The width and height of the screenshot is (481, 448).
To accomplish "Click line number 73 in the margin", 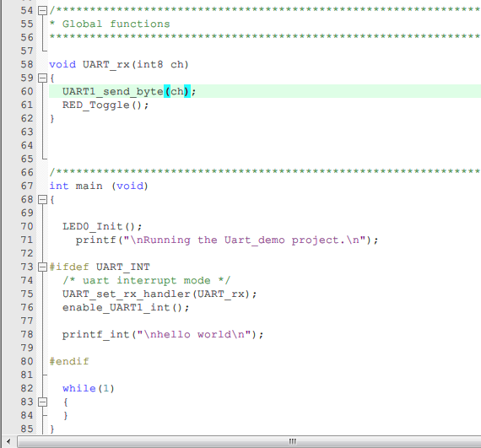I will click(27, 267).
